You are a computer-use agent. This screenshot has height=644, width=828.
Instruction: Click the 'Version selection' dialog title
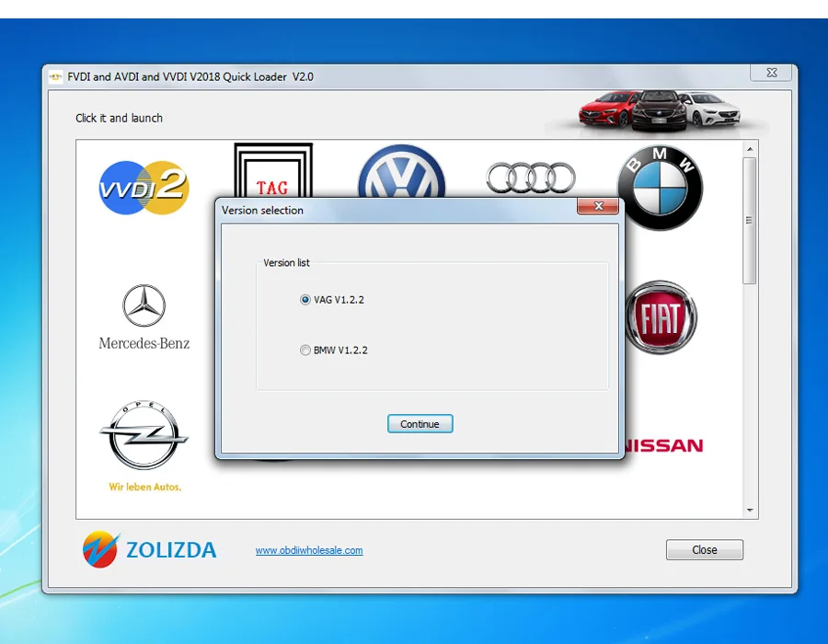tap(262, 211)
